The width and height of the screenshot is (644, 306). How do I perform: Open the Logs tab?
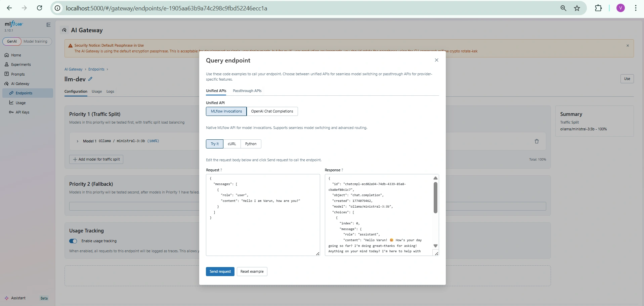(x=110, y=91)
